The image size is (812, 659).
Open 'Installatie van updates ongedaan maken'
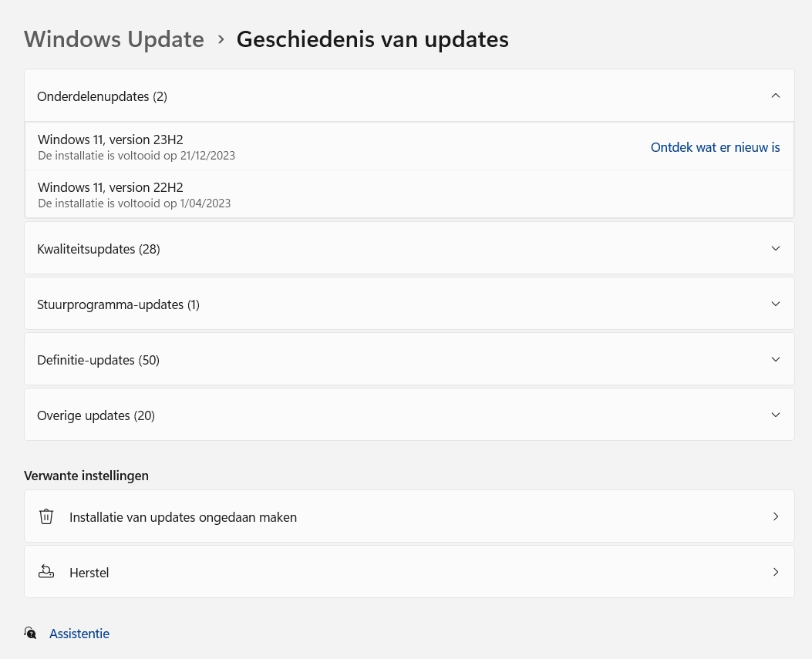point(183,517)
